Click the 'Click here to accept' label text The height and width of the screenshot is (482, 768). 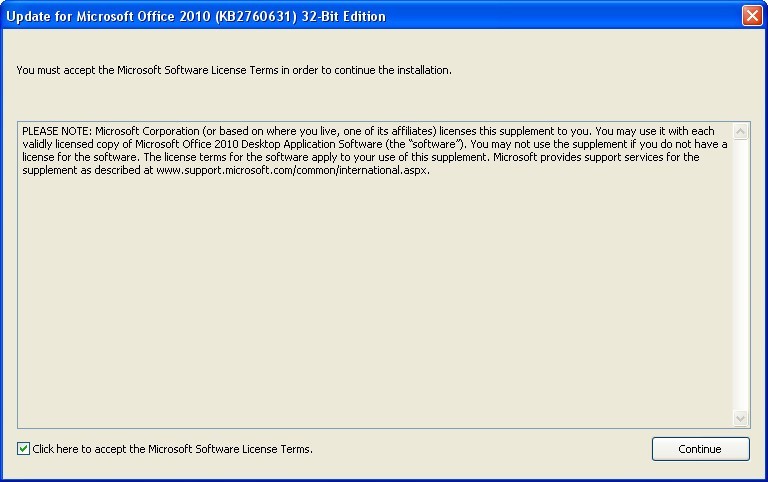tap(172, 449)
